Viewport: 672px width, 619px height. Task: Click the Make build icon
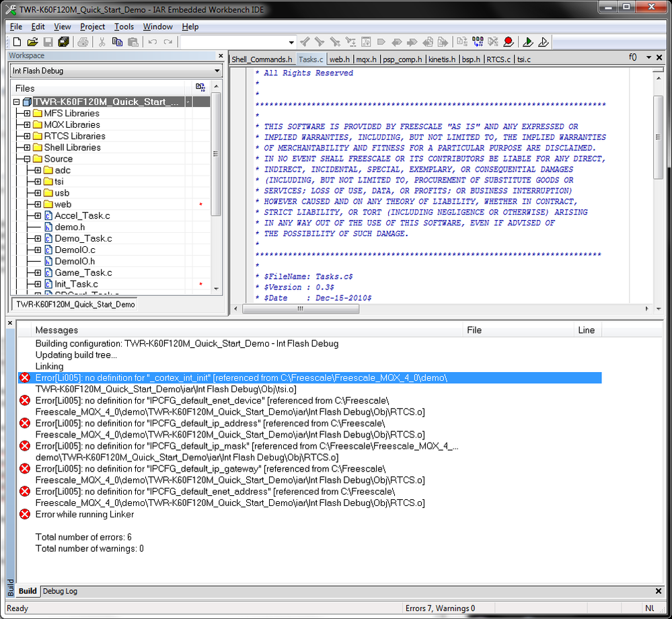(x=478, y=42)
